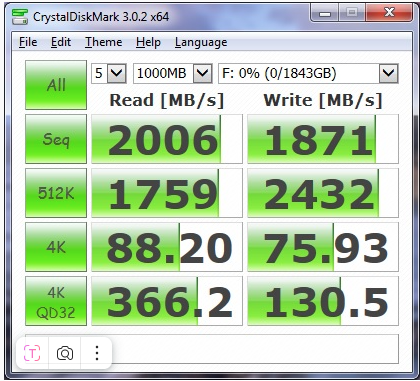
Task: Open the Help menu
Action: (x=148, y=42)
